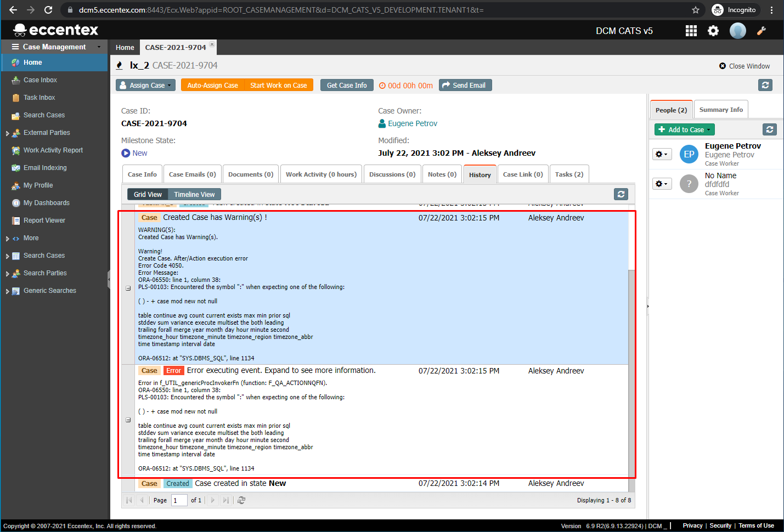Expand Search Parties tree node
Screen dimensions: 784x532
click(x=7, y=274)
